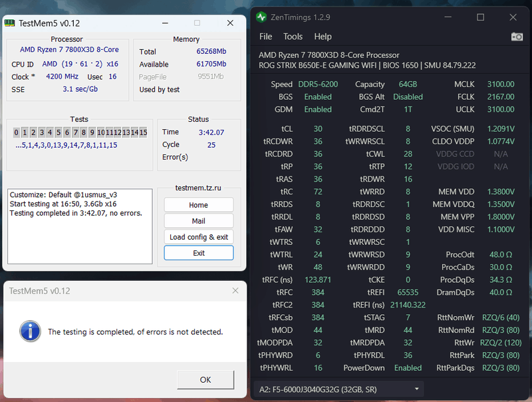Click the DDR5-6200 speed value
The height and width of the screenshot is (402, 532).
pos(318,85)
